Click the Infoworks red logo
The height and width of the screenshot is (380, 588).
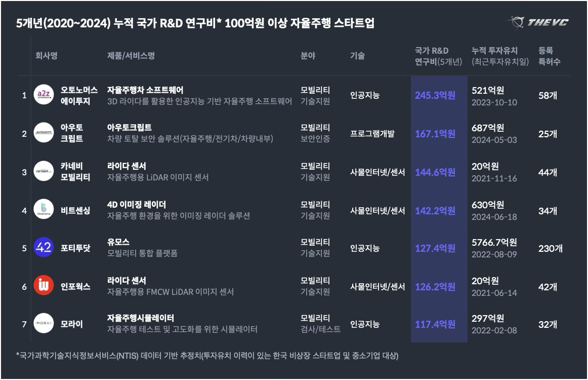point(44,286)
